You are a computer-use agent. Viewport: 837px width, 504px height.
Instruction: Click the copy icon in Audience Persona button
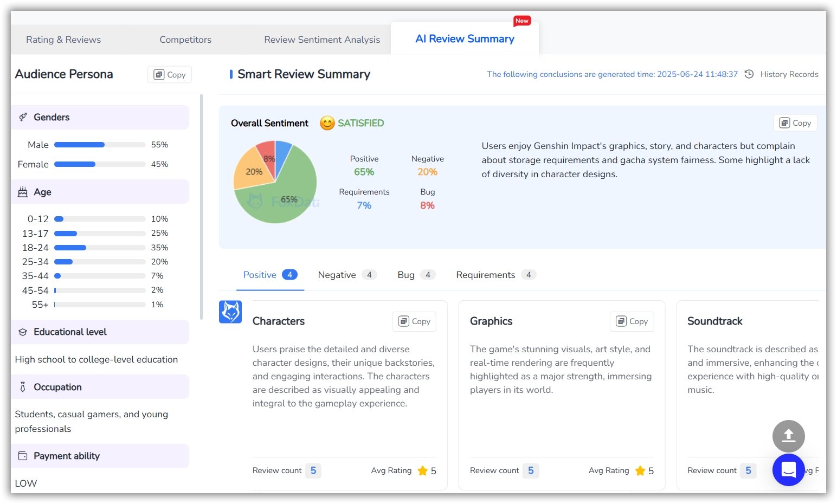159,75
